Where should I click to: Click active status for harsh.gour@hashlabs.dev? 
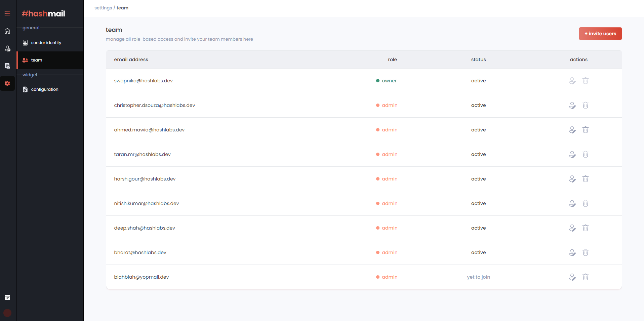click(478, 179)
